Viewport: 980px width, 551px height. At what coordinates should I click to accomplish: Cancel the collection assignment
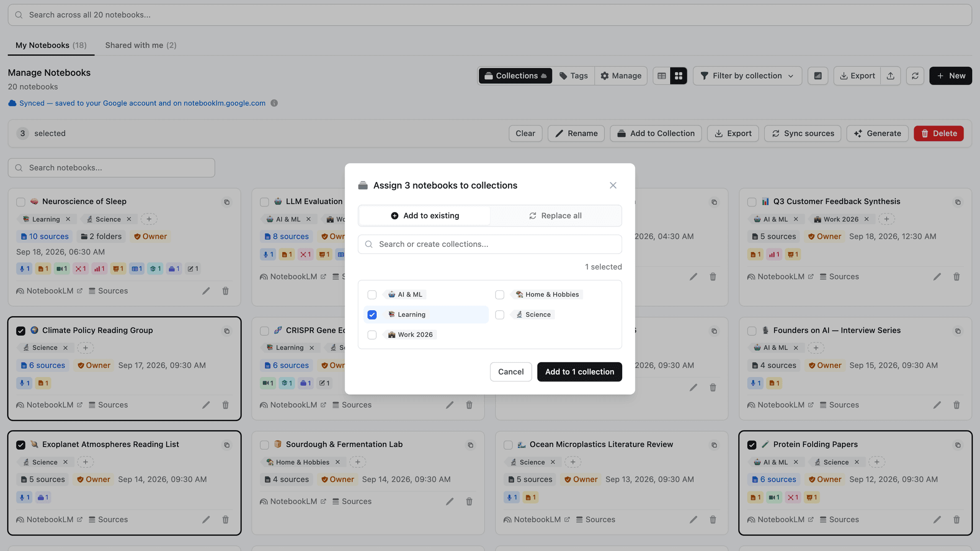[511, 372]
